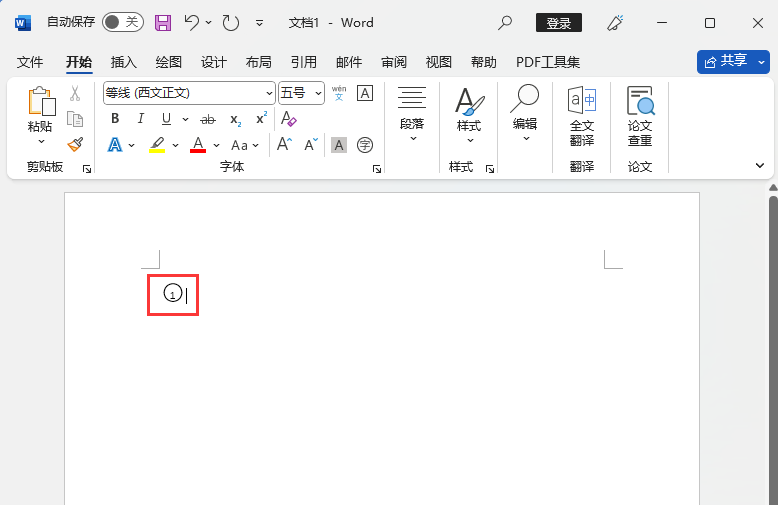Image resolution: width=778 pixels, height=505 pixels.
Task: Click the character border A icon
Action: coord(365,93)
